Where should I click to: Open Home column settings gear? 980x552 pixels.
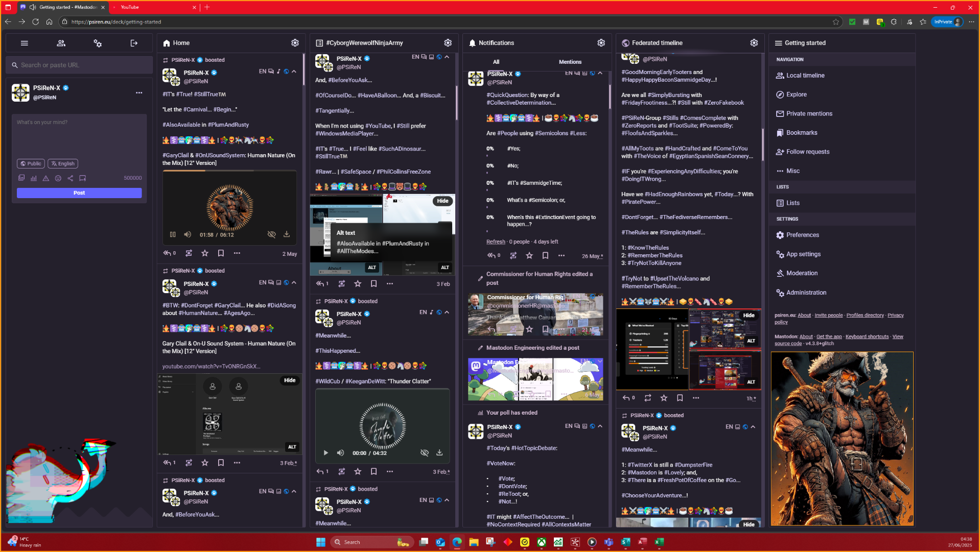point(295,43)
